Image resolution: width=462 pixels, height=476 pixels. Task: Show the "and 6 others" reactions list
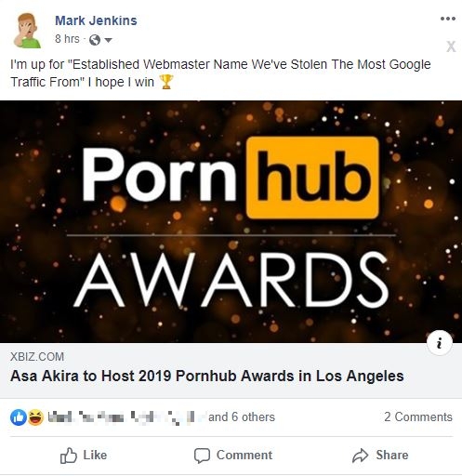tap(242, 417)
